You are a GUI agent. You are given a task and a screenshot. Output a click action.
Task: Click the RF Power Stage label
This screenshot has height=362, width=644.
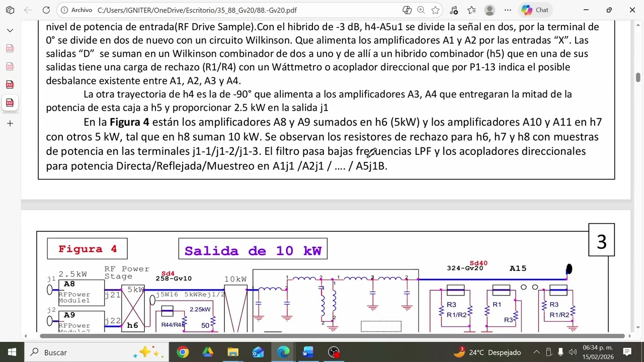click(127, 273)
